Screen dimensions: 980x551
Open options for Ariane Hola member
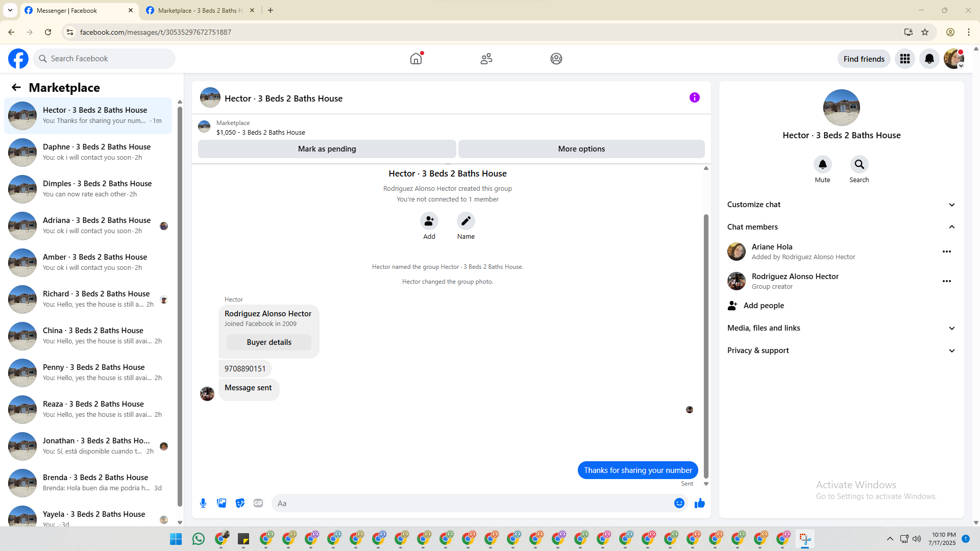947,252
